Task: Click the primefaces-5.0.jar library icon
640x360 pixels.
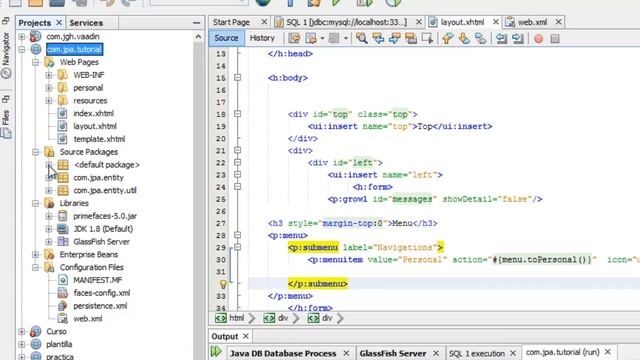Action: coord(62,216)
